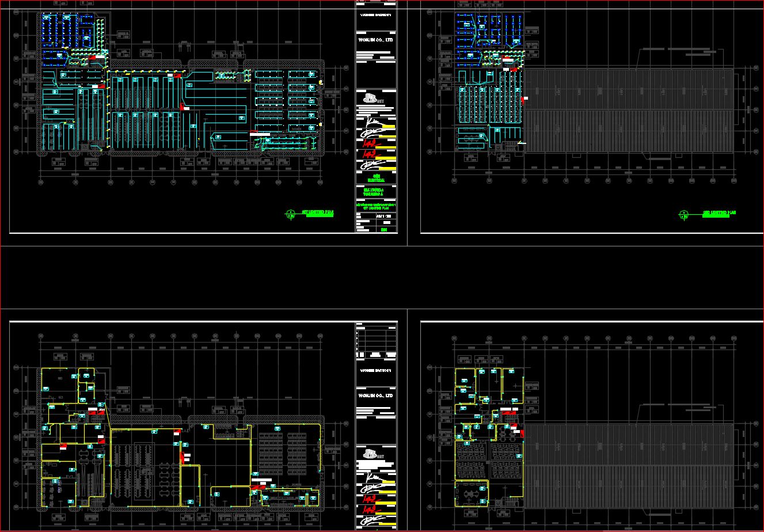Viewport: 764px width, 532px height.
Task: Click the HST building logo in upper title block
Action: [373, 98]
